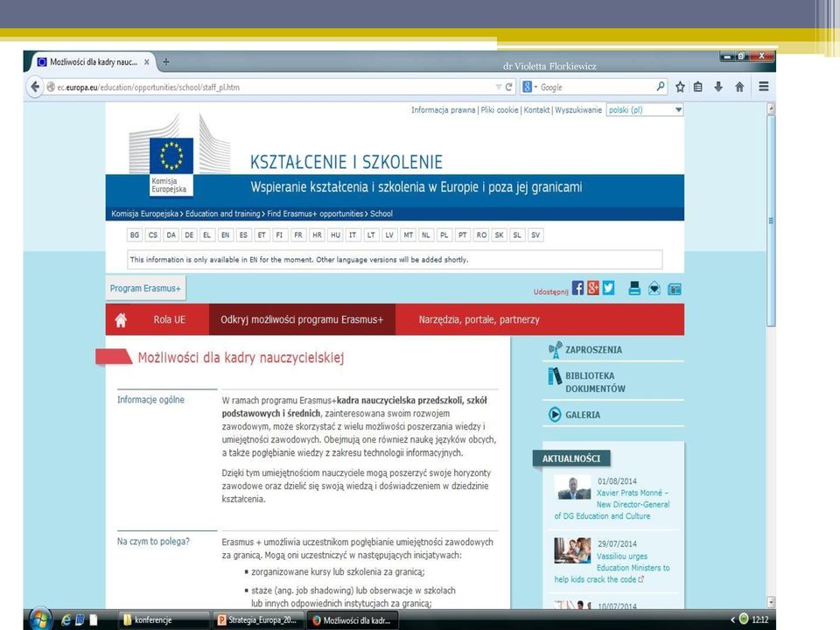This screenshot has height=630, width=840.
Task: Click the taskbar clock showing 12:12
Action: point(760,619)
